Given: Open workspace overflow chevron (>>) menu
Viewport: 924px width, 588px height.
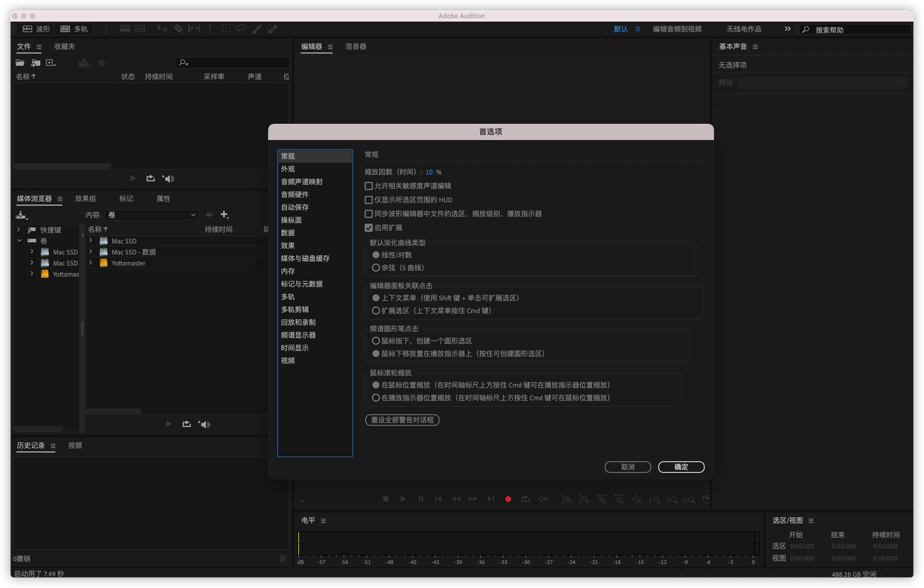Looking at the screenshot, I should click(x=787, y=28).
